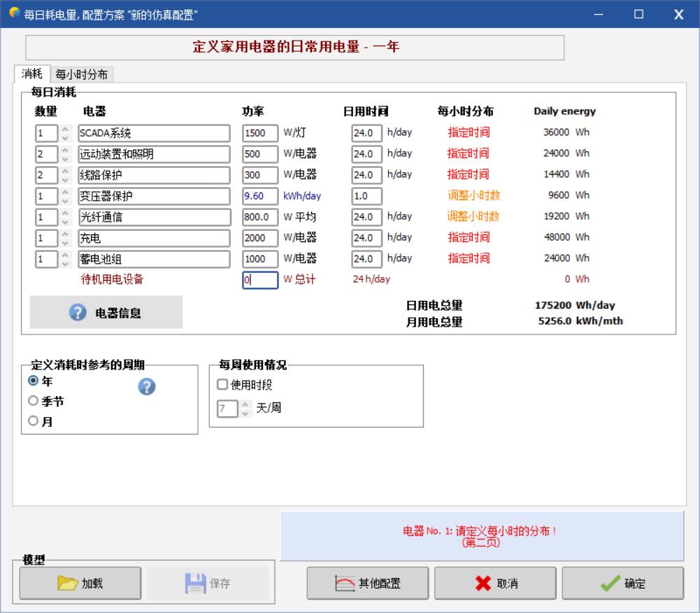Click the 其他配置 profile graph button
The width and height of the screenshot is (700, 613).
[368, 583]
